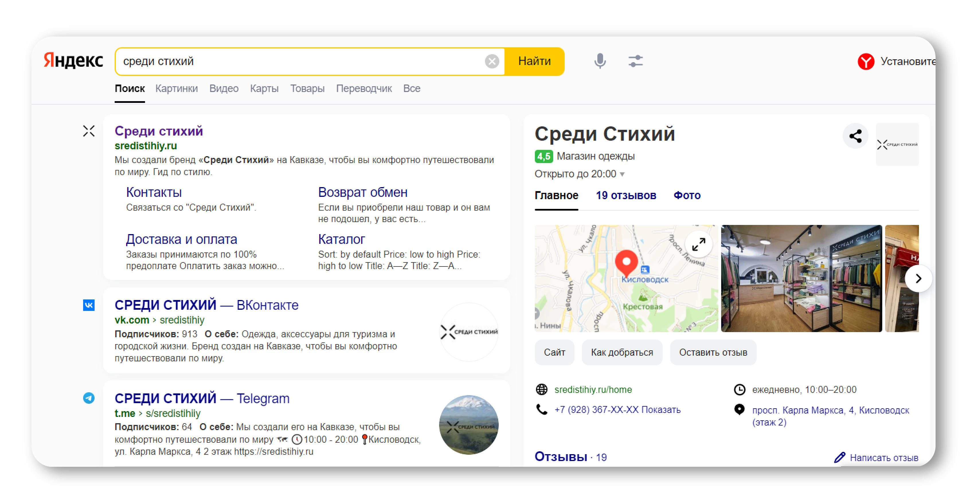The height and width of the screenshot is (500, 980).
Task: Clear the search field with X icon
Action: [x=492, y=61]
